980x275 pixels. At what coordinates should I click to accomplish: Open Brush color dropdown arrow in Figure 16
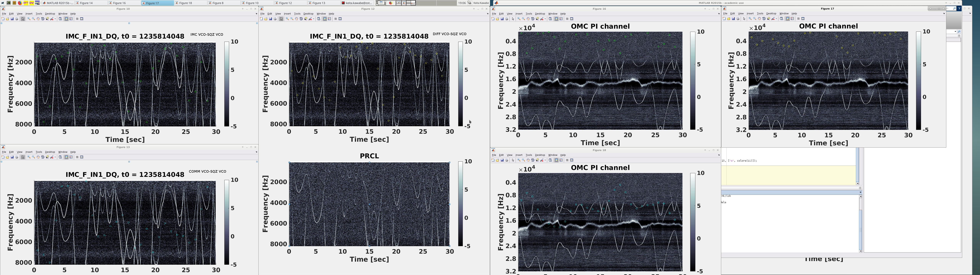coord(545,19)
